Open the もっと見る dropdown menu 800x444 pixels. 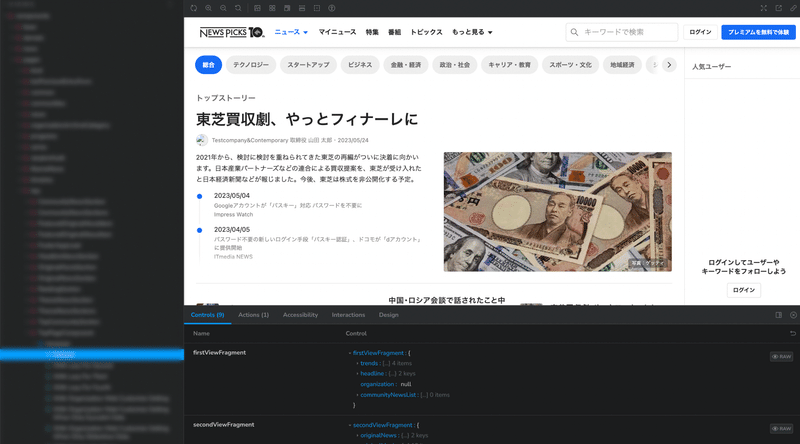[x=472, y=32]
